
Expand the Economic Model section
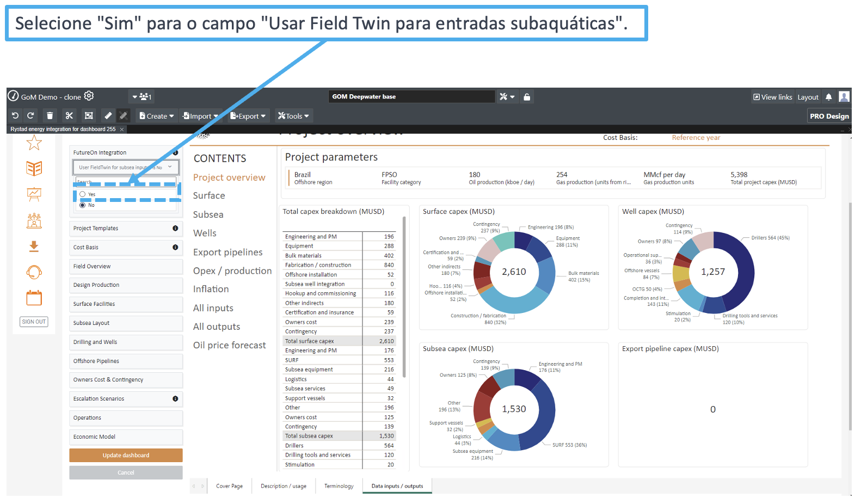click(x=126, y=437)
